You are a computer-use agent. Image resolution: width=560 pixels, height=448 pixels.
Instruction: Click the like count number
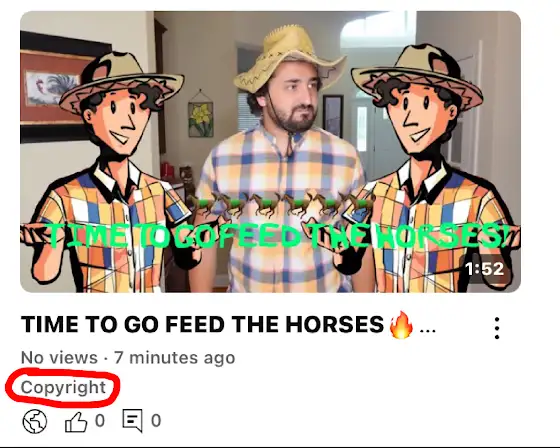pos(100,420)
